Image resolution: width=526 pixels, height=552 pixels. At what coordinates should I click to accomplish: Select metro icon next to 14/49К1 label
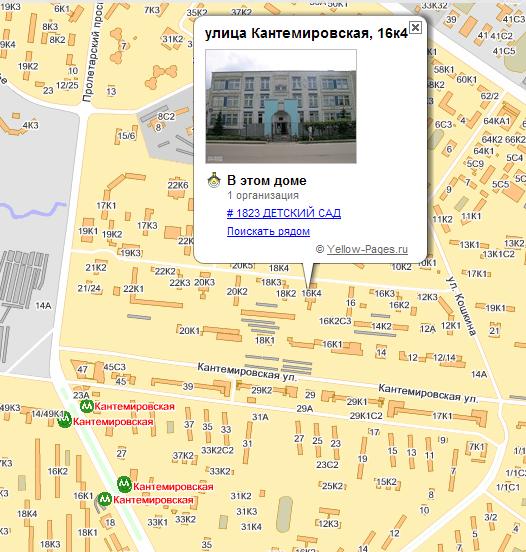click(x=65, y=421)
